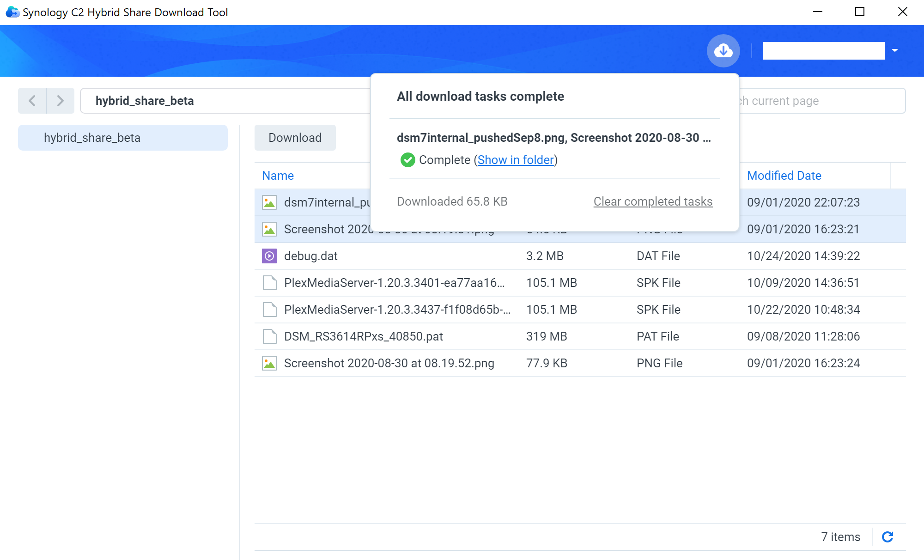Screen dimensions: 924x560
Task: Select the debug.dat file name
Action: [x=310, y=256]
